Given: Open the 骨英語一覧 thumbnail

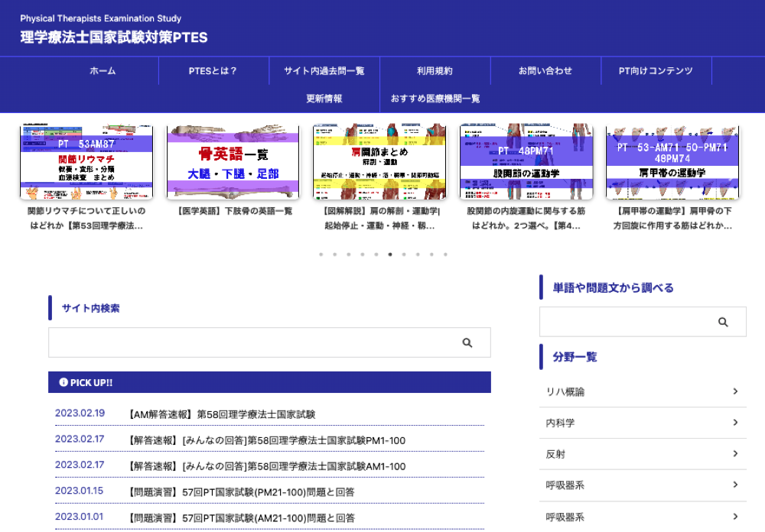Looking at the screenshot, I should tap(233, 161).
